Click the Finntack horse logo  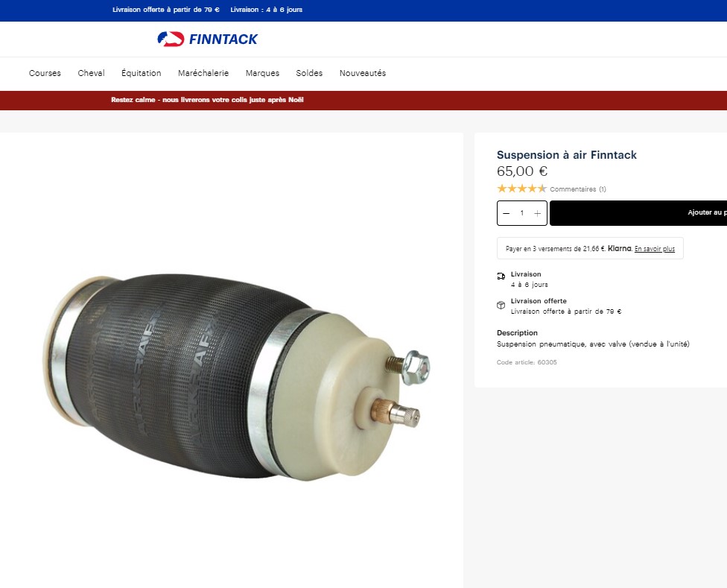tap(171, 39)
